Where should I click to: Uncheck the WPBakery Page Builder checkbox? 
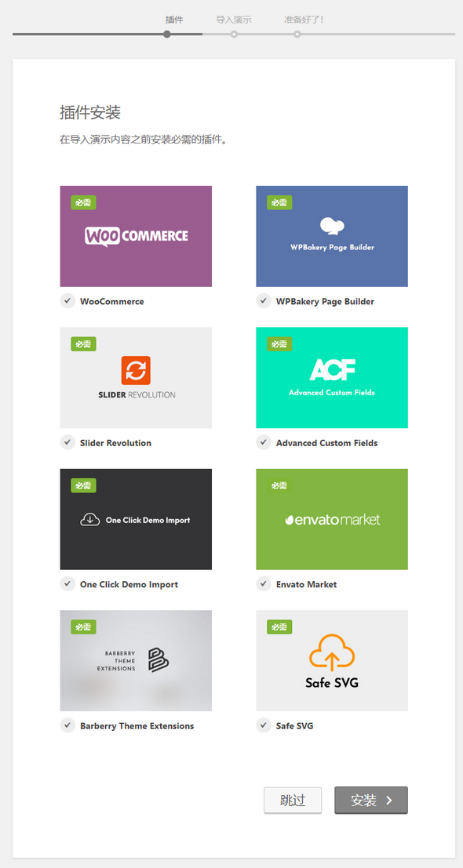coord(264,300)
